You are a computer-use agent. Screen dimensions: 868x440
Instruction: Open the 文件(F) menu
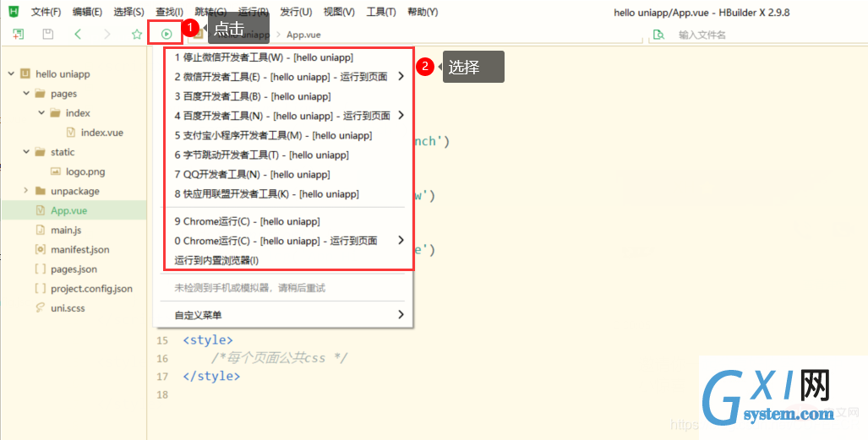[46, 12]
